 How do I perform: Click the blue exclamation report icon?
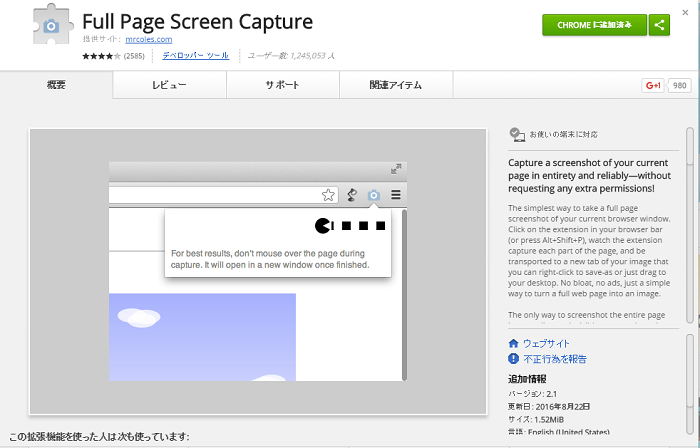513,358
